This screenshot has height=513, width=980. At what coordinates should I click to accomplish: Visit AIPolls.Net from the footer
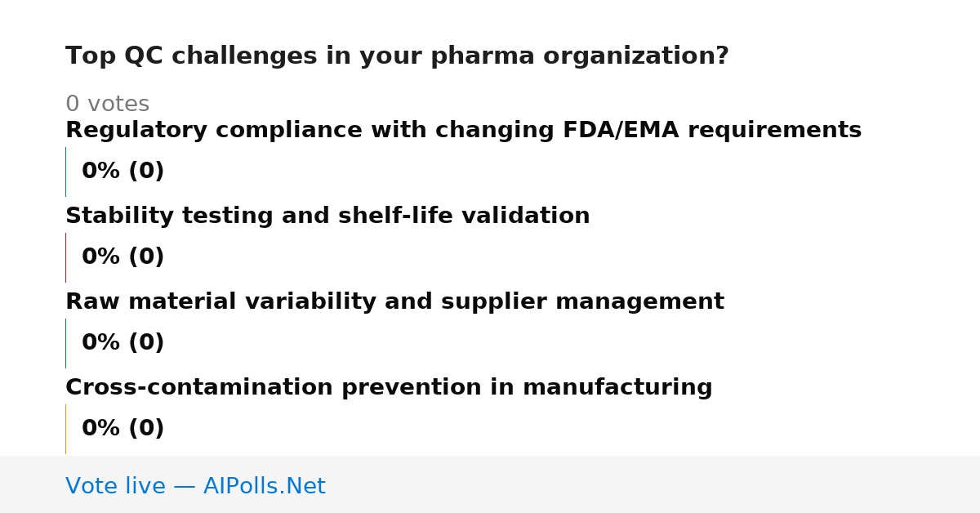coord(264,487)
